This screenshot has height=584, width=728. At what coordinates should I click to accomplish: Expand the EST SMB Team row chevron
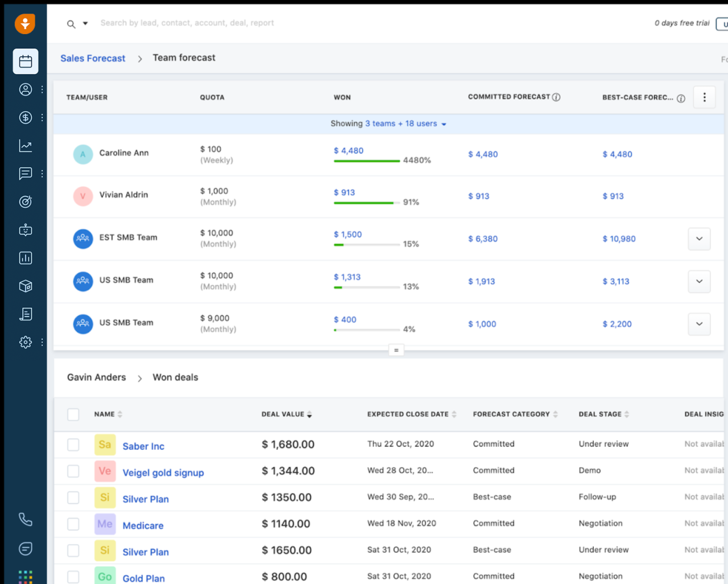[x=699, y=239]
